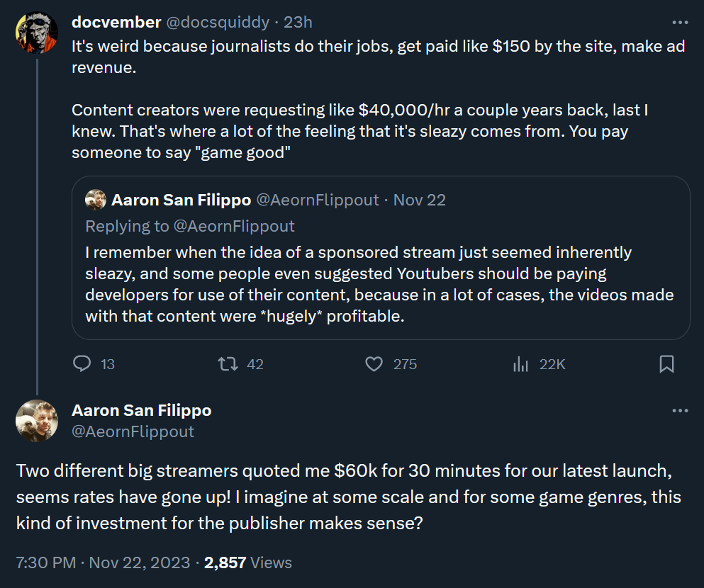Open Aaron San Filippo name in reply
Image resolution: width=704 pixels, height=588 pixels.
(x=141, y=410)
